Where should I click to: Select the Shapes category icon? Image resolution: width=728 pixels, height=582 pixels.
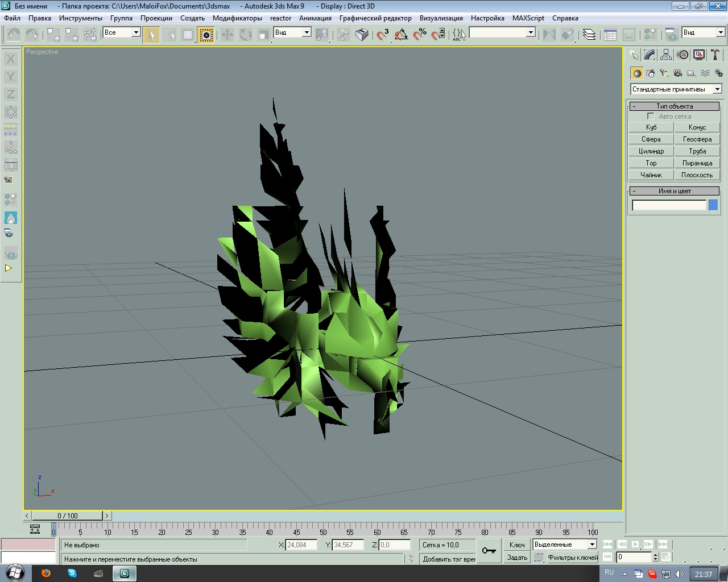click(651, 73)
